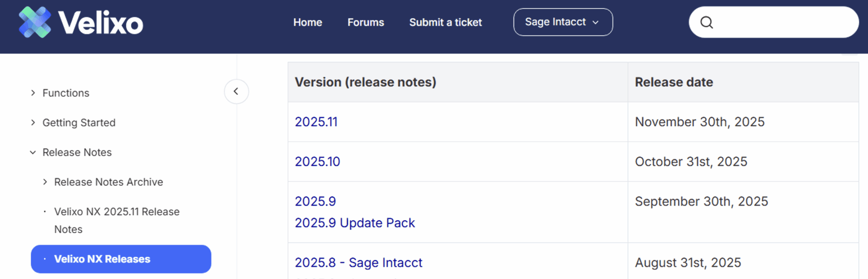Open the 2025.10 release notes link
868x279 pixels.
pos(317,162)
